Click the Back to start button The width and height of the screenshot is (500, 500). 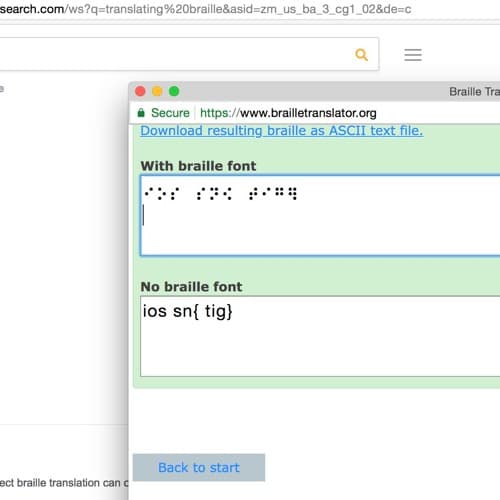point(199,467)
